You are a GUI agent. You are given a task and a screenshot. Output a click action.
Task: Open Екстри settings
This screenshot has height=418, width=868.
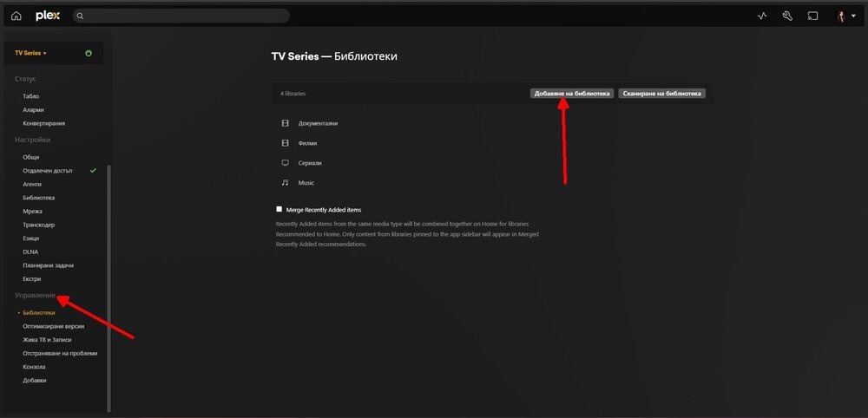31,278
